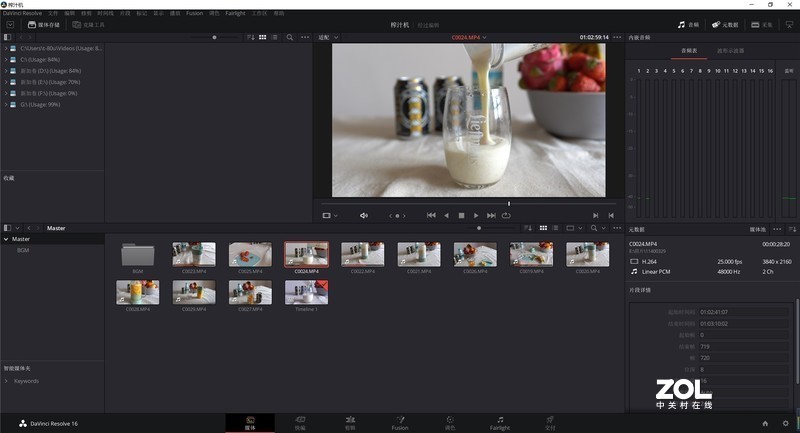Open the Media Storage panel button
Viewport: 800px width, 433px height.
point(42,24)
